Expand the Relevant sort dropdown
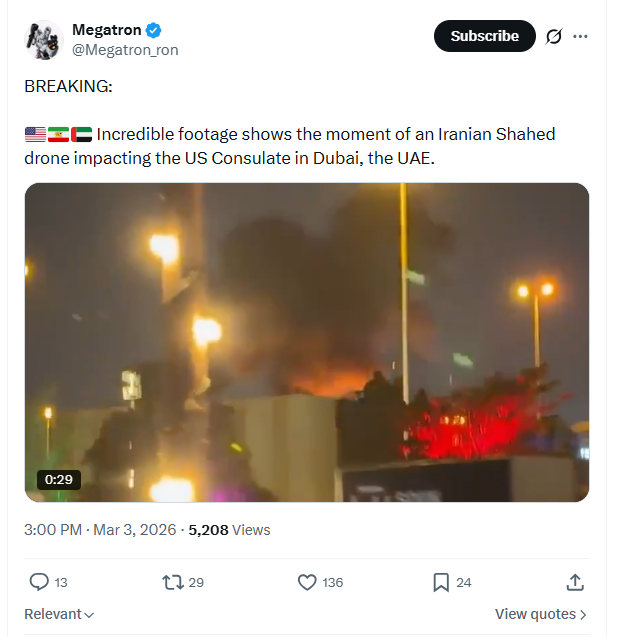Screen dimensions: 618x637 point(59,614)
